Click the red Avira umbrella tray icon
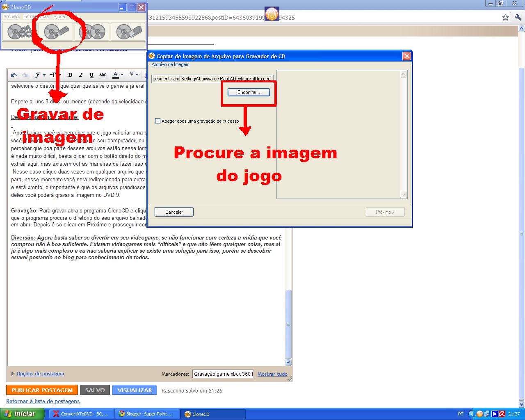Image resolution: width=525 pixels, height=420 pixels. tap(502, 414)
